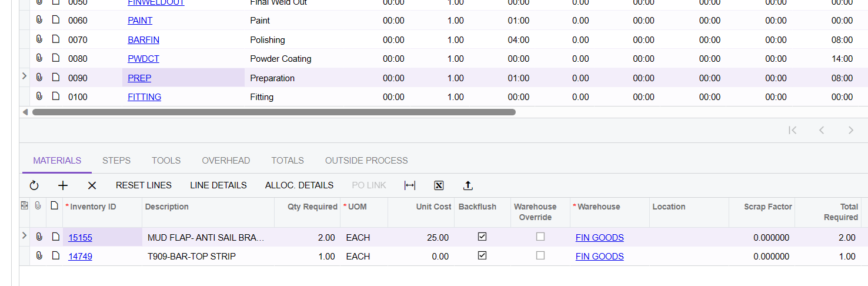The width and height of the screenshot is (868, 286).
Task: Click the RESET LINES button
Action: tap(143, 185)
